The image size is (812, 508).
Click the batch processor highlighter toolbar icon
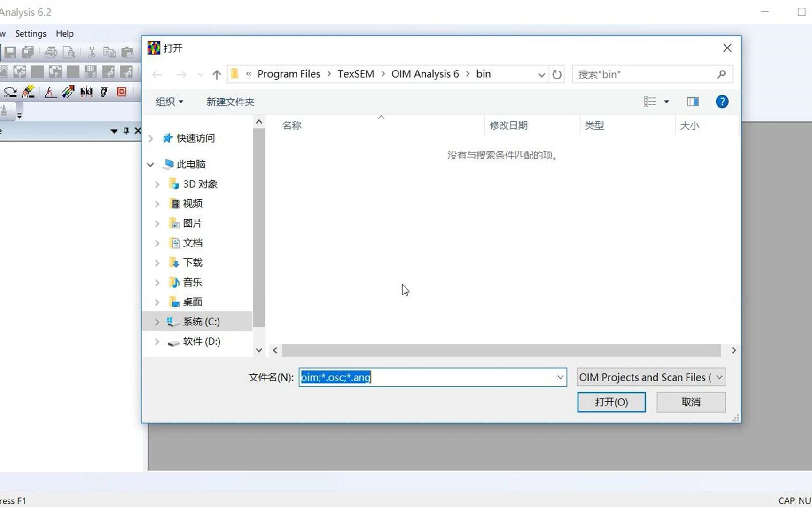28,92
